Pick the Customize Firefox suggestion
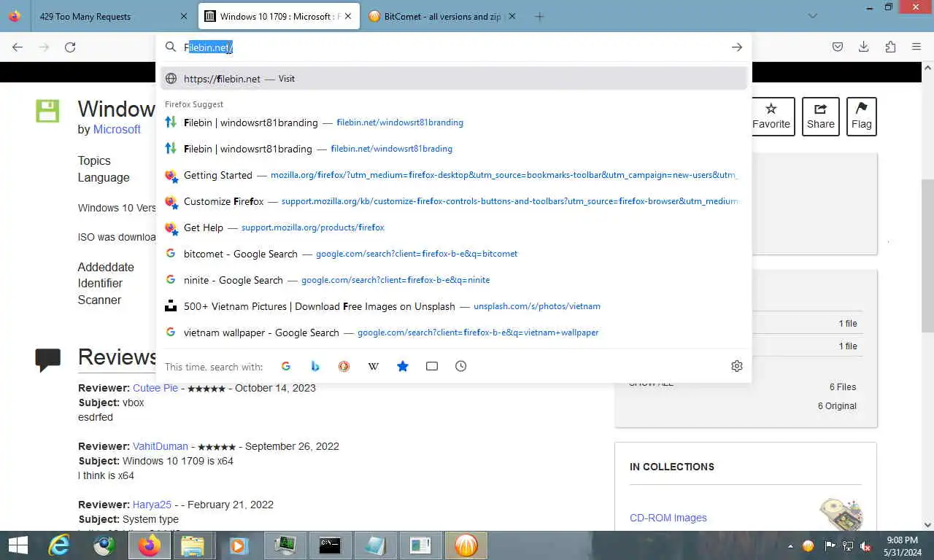 coord(454,201)
